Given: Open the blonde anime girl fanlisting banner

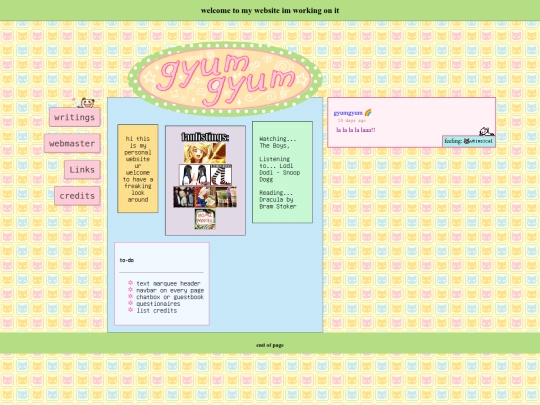Looking at the screenshot, I should click(x=205, y=153).
